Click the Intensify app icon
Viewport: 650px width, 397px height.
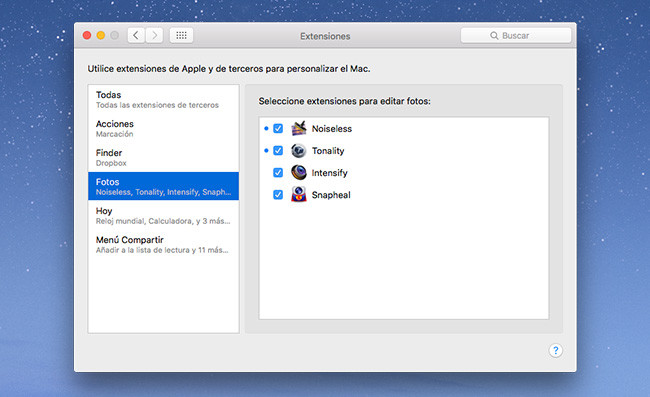tap(298, 172)
